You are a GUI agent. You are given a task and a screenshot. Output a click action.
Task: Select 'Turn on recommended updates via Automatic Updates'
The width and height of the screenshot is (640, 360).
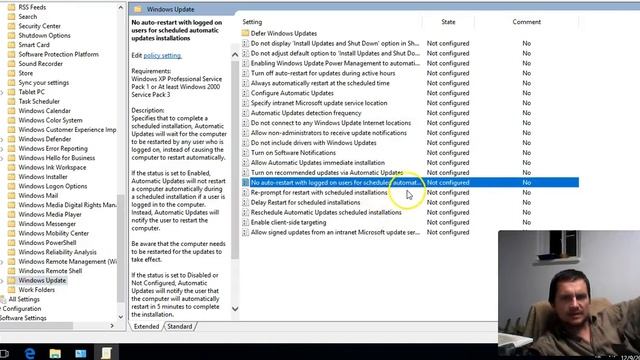(327, 173)
